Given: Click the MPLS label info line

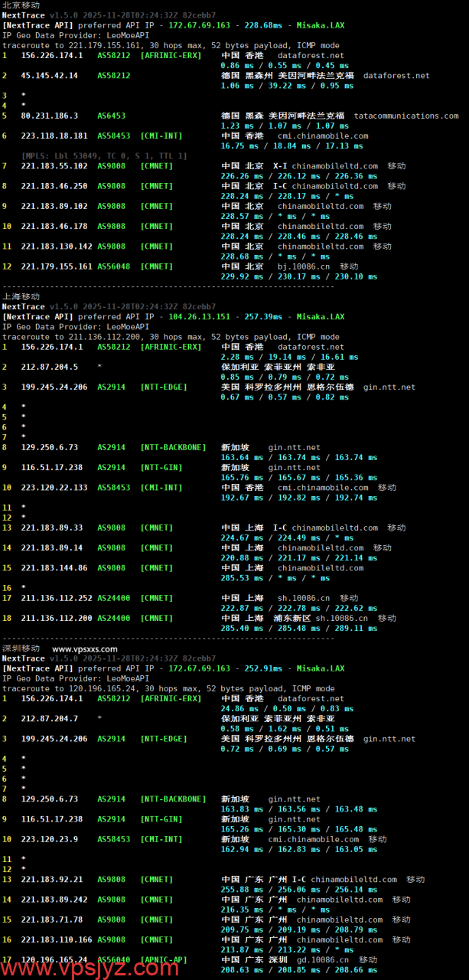Looking at the screenshot, I should pyautogui.click(x=103, y=155).
